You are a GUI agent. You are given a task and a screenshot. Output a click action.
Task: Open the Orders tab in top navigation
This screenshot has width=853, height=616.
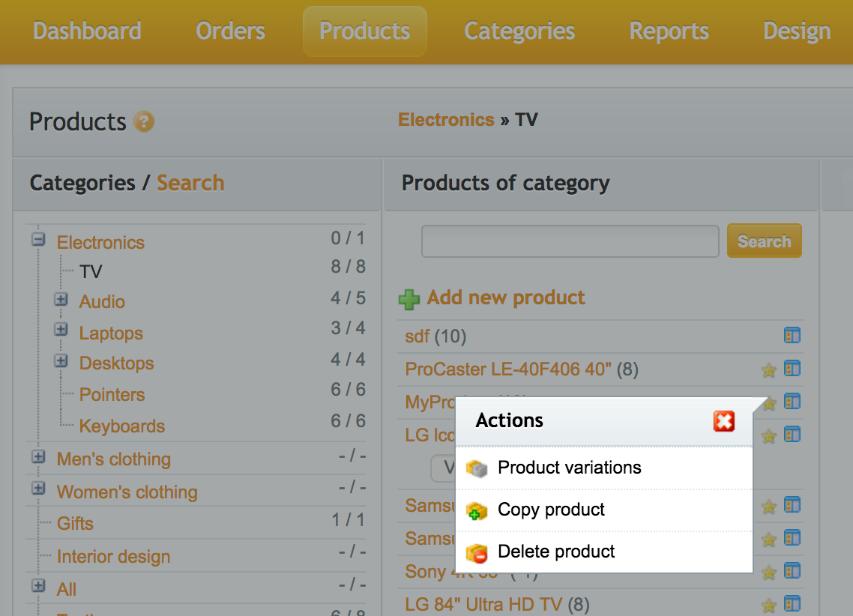pos(230,31)
